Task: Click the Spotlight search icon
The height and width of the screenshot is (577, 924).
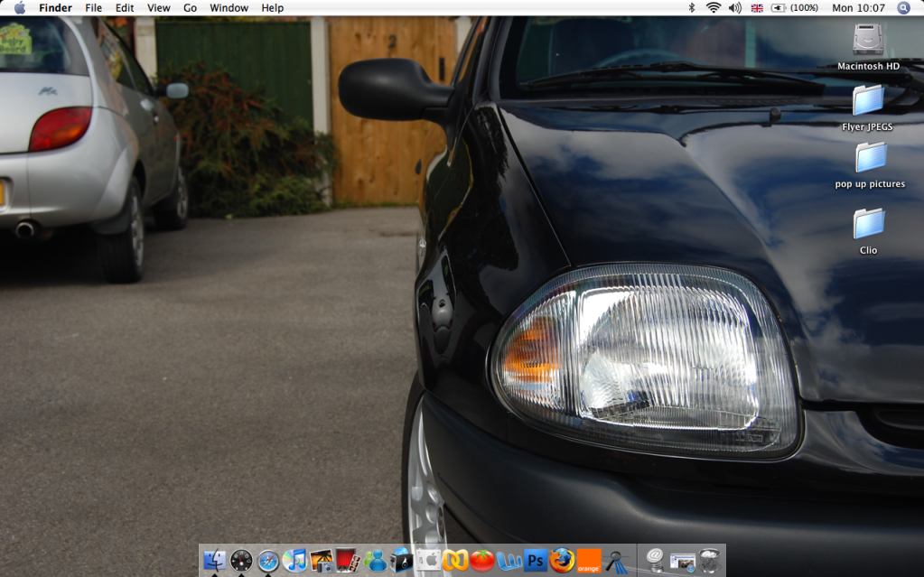Action: click(x=903, y=8)
